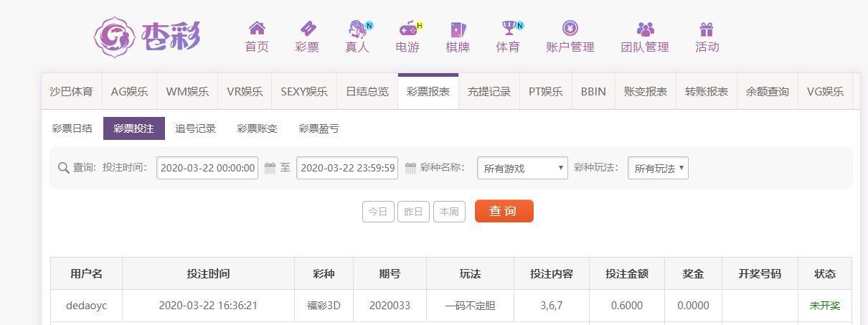Open the 追号记录 sub-tab

[195, 128]
